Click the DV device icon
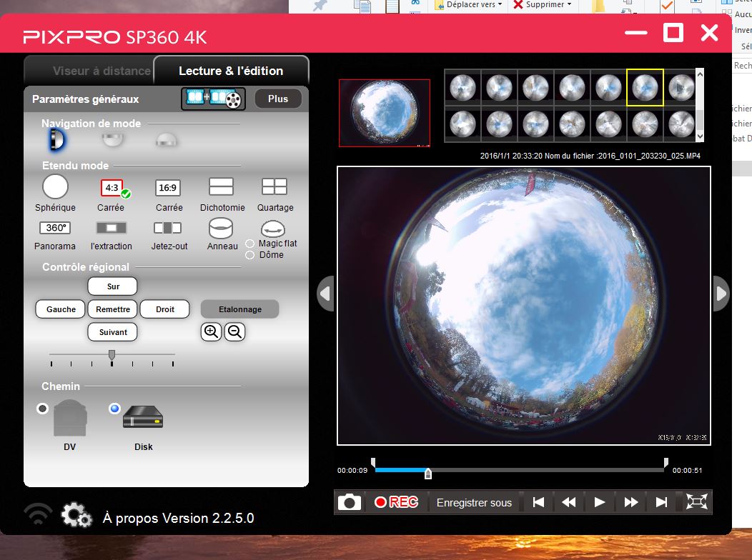Image resolution: width=752 pixels, height=560 pixels. tap(70, 418)
